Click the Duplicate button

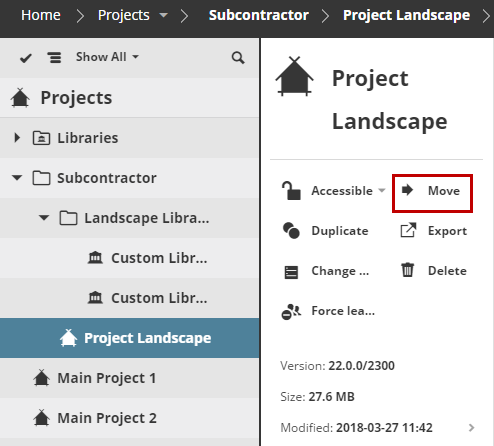325,231
